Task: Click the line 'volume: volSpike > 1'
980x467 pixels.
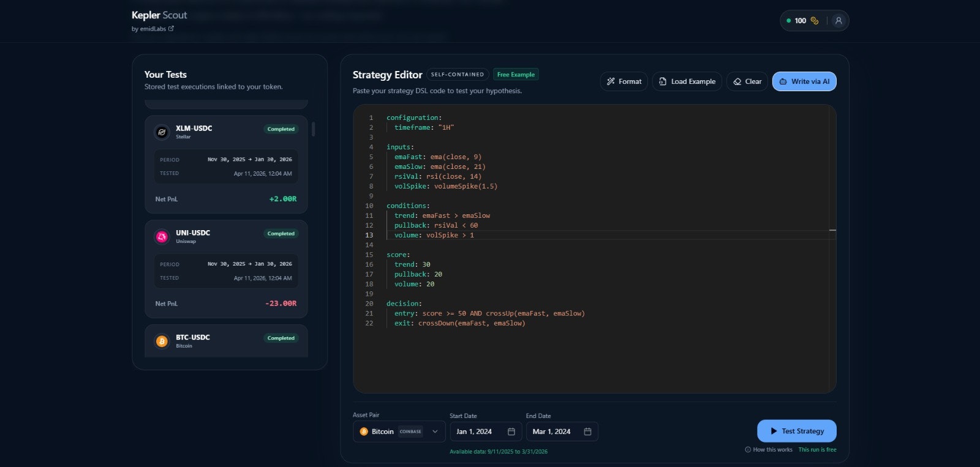Action: (x=434, y=235)
